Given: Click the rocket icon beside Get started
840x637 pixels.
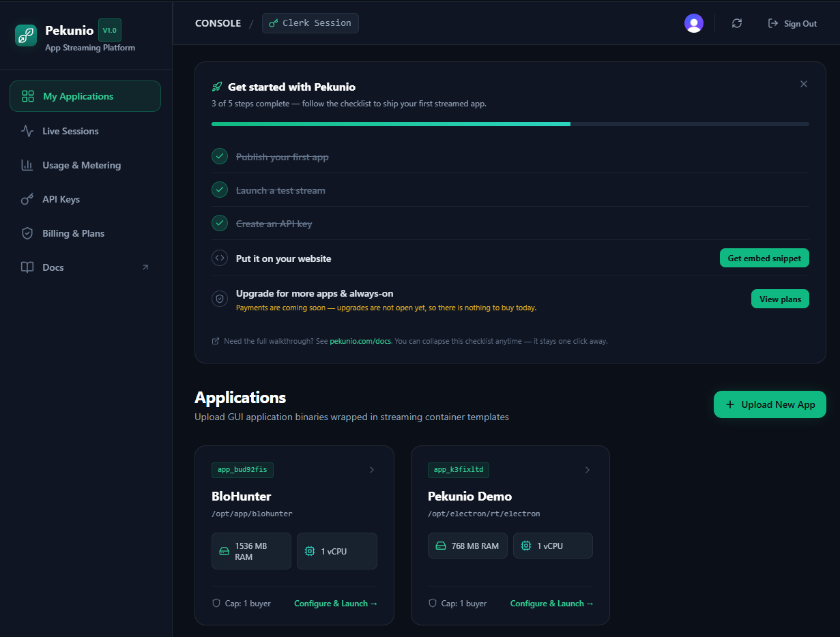Looking at the screenshot, I should [217, 87].
